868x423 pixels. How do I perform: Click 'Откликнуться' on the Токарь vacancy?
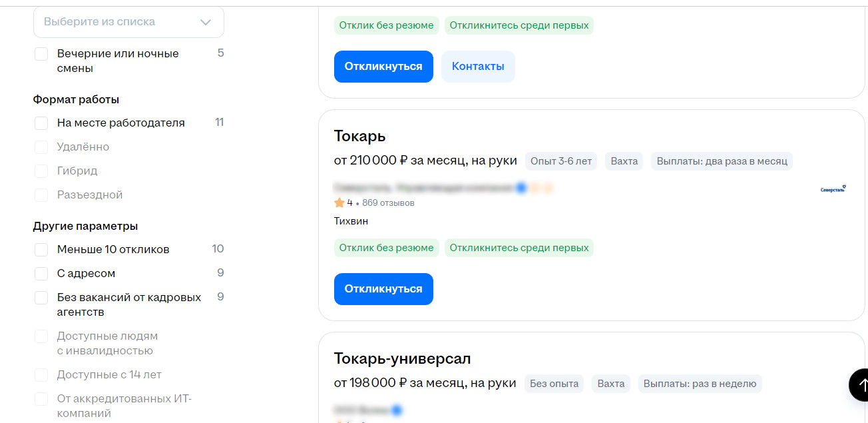pos(383,289)
